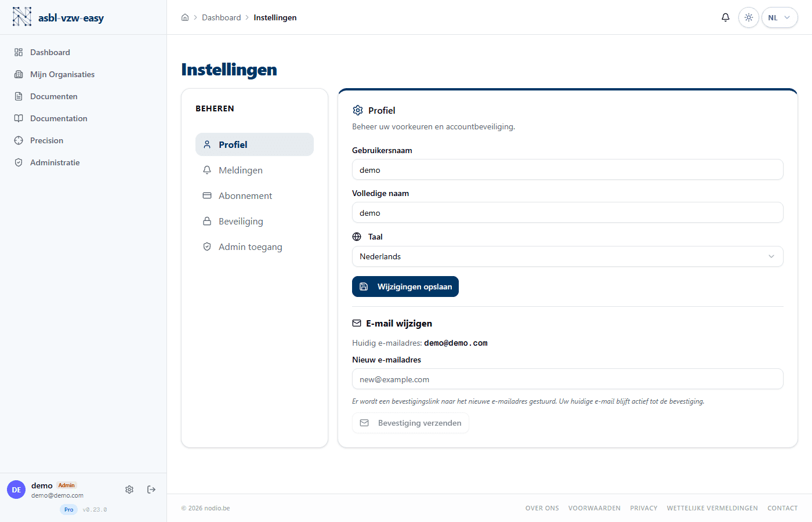Switch to the Meldingen tab
812x522 pixels.
point(255,170)
